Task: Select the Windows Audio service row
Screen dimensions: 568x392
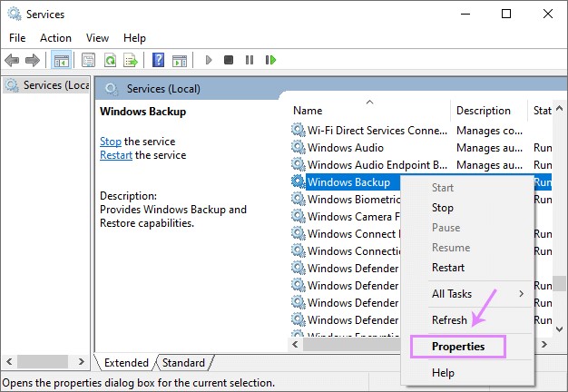Action: coord(346,148)
